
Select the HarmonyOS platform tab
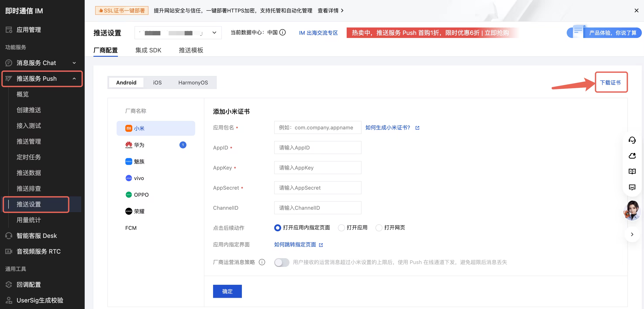193,82
